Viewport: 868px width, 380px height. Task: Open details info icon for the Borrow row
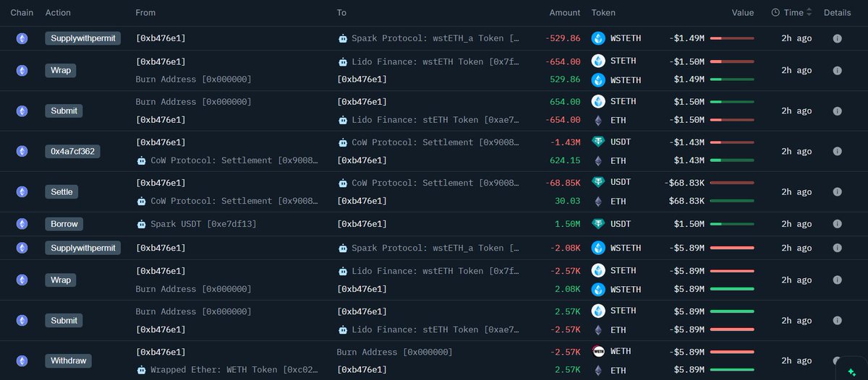point(837,224)
